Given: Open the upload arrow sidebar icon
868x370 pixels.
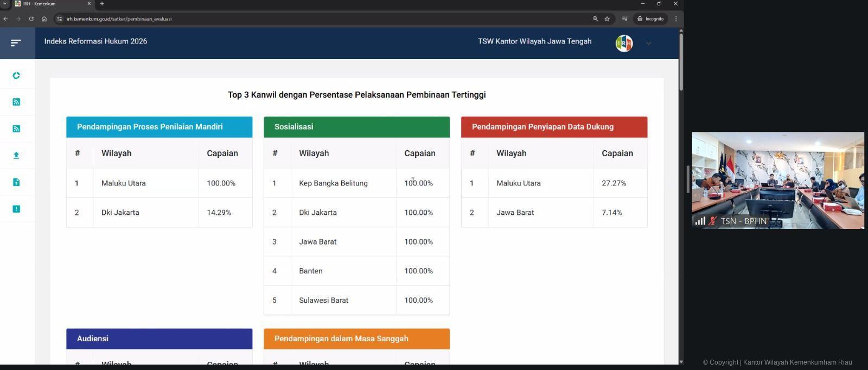Looking at the screenshot, I should click(16, 155).
